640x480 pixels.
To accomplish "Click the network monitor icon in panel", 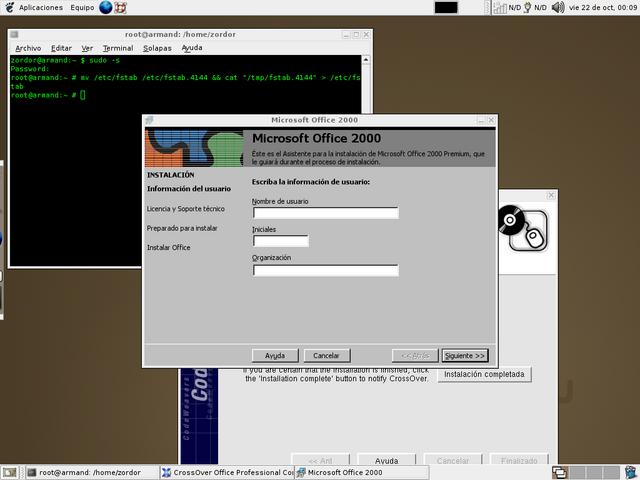I will (x=500, y=7).
